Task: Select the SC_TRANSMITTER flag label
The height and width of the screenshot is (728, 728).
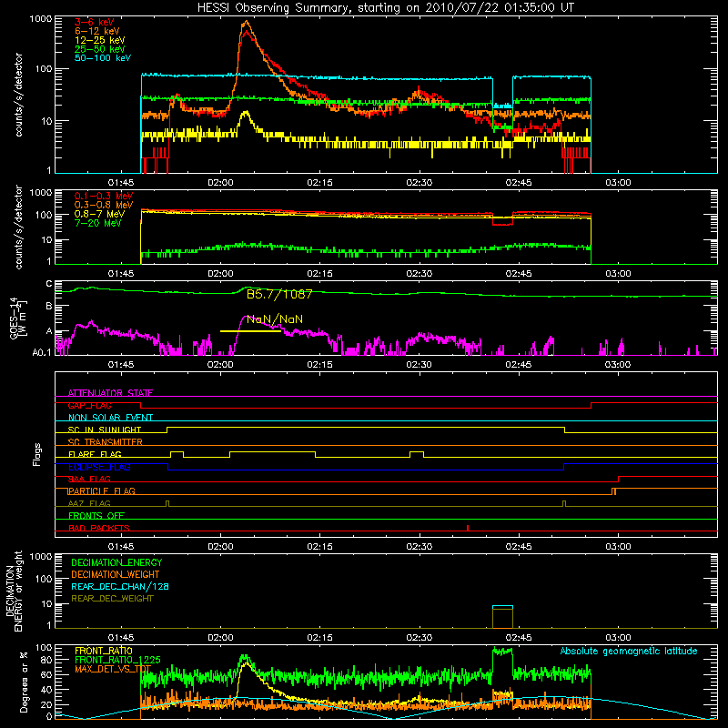Action: [x=106, y=442]
